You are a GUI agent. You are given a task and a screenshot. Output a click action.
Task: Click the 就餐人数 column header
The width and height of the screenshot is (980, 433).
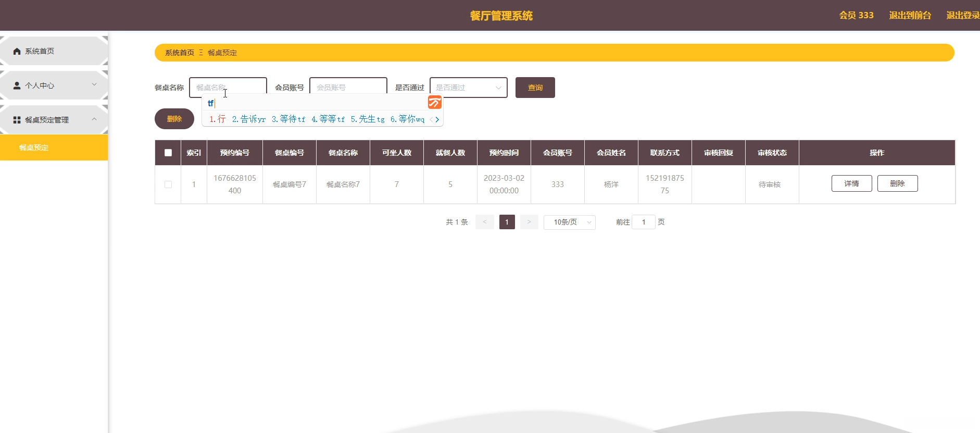(x=450, y=153)
